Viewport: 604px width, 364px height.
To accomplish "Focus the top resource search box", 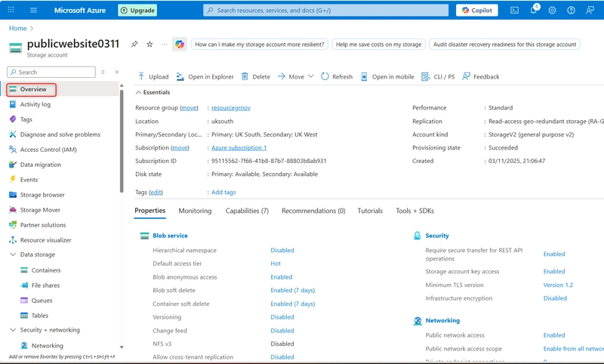I will coord(325,11).
